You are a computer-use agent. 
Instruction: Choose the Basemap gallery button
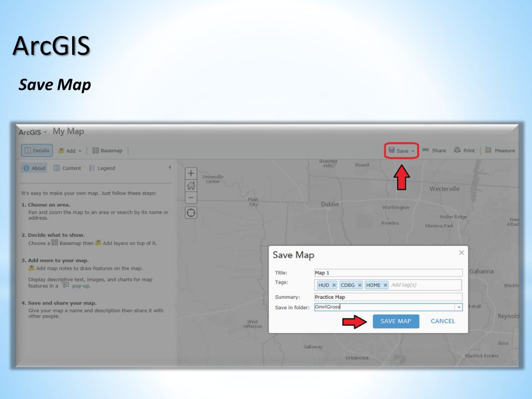(108, 150)
